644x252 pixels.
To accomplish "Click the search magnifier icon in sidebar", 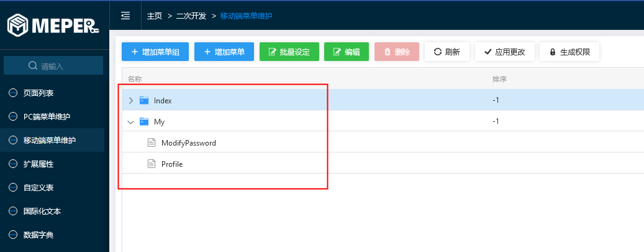I will pyautogui.click(x=33, y=66).
